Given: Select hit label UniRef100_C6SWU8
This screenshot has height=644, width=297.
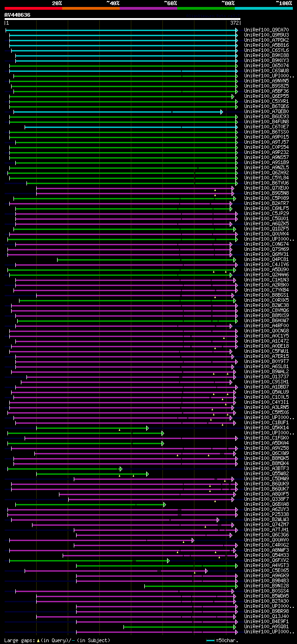Looking at the screenshot, I should pyautogui.click(x=266, y=71).
